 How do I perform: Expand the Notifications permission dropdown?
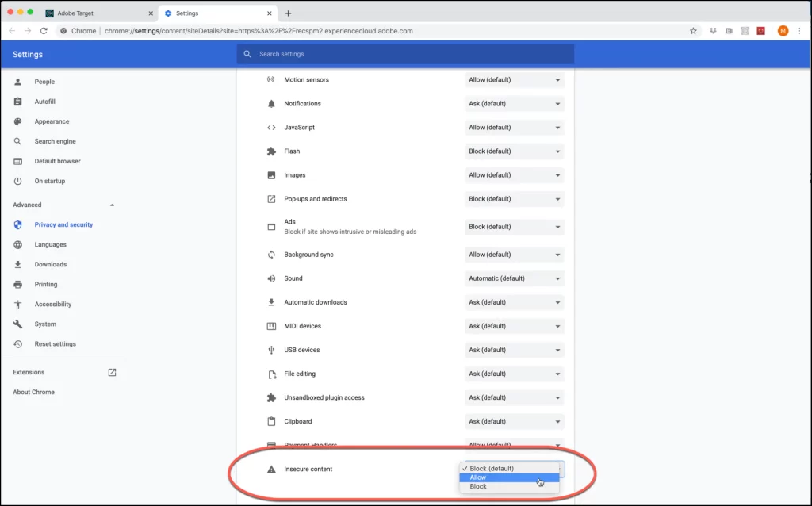pos(514,104)
